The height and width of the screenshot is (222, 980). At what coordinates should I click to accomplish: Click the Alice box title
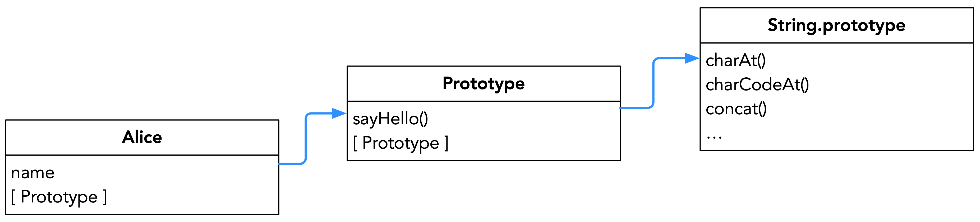point(142,137)
